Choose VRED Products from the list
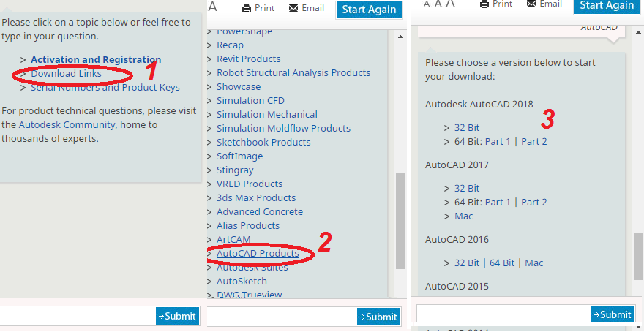Screen dimensions: 644x332 tap(250, 184)
